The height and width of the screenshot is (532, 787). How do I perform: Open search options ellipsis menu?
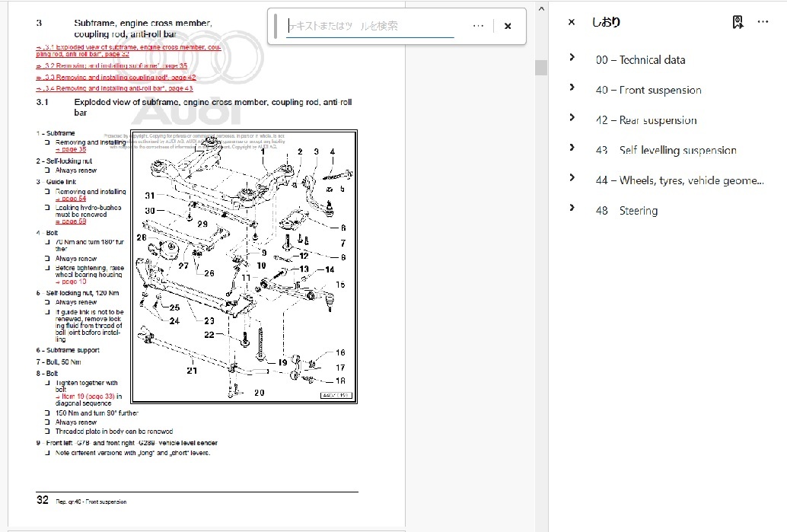pos(478,26)
